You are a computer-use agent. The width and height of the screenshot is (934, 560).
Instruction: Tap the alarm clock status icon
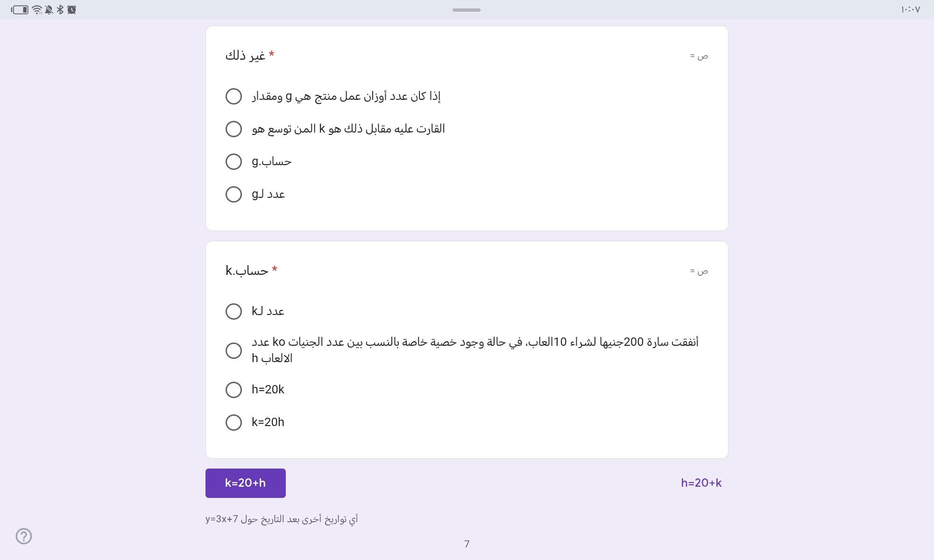(71, 9)
